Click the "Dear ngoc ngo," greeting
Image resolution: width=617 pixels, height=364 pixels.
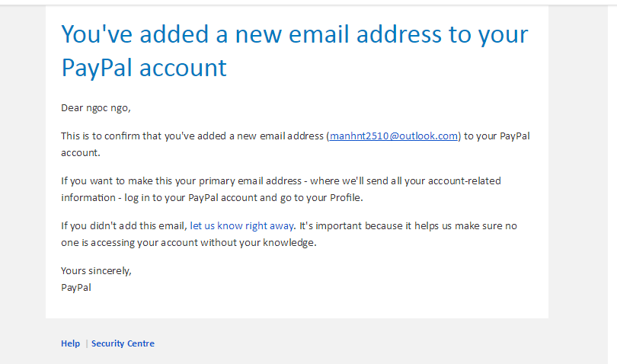96,108
